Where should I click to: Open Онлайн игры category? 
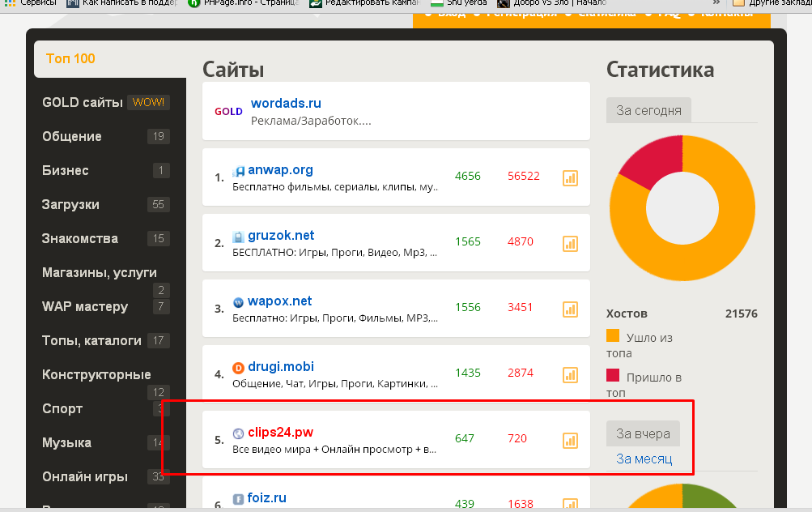pyautogui.click(x=85, y=477)
